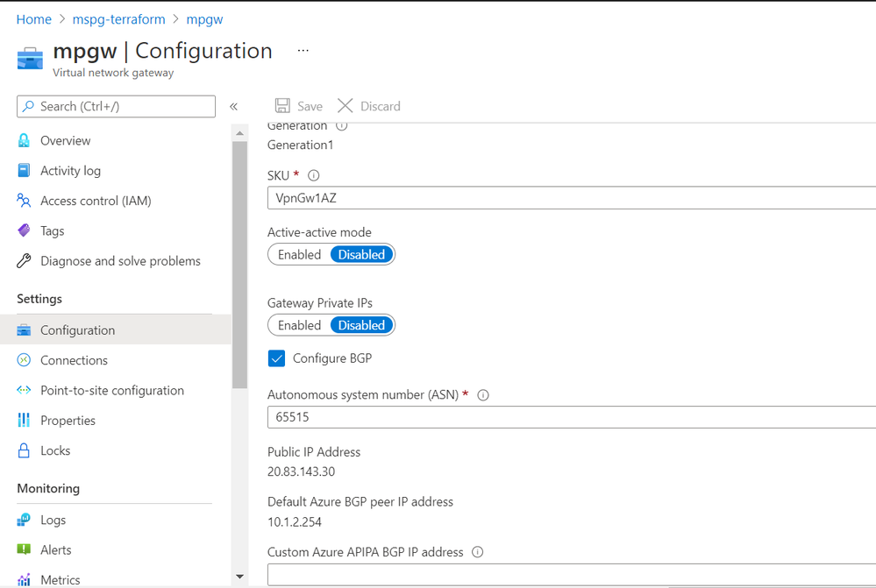The width and height of the screenshot is (876, 588).
Task: Click the Properties bars icon
Action: tap(24, 421)
